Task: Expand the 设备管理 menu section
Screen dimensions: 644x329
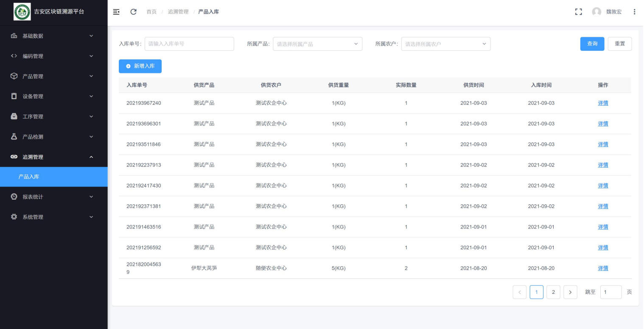Action: 53,97
